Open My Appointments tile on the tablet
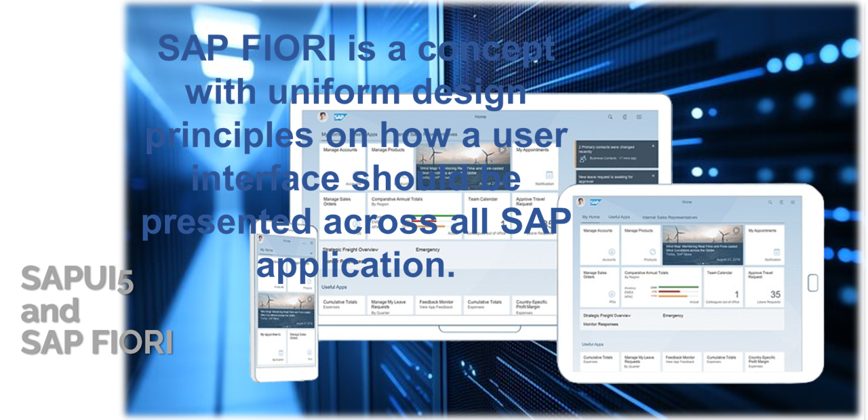This screenshot has width=868, height=420. point(765,245)
